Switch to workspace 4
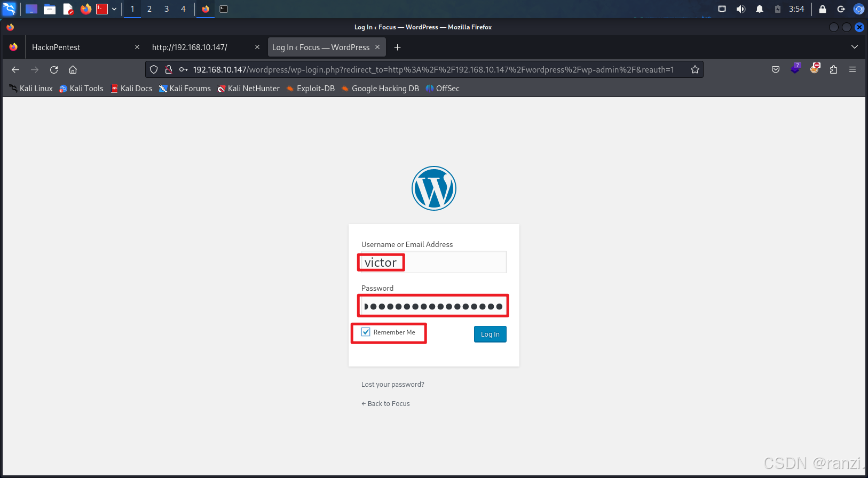The image size is (868, 478). tap(183, 9)
